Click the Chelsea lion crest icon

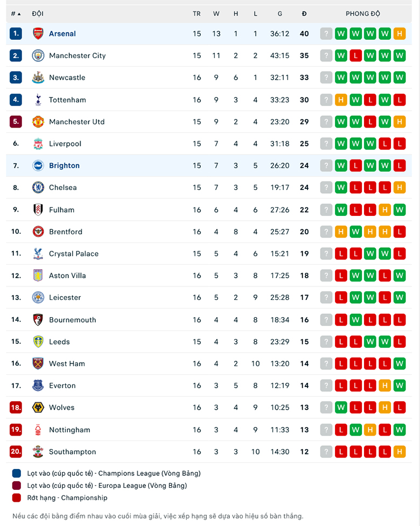pyautogui.click(x=38, y=187)
